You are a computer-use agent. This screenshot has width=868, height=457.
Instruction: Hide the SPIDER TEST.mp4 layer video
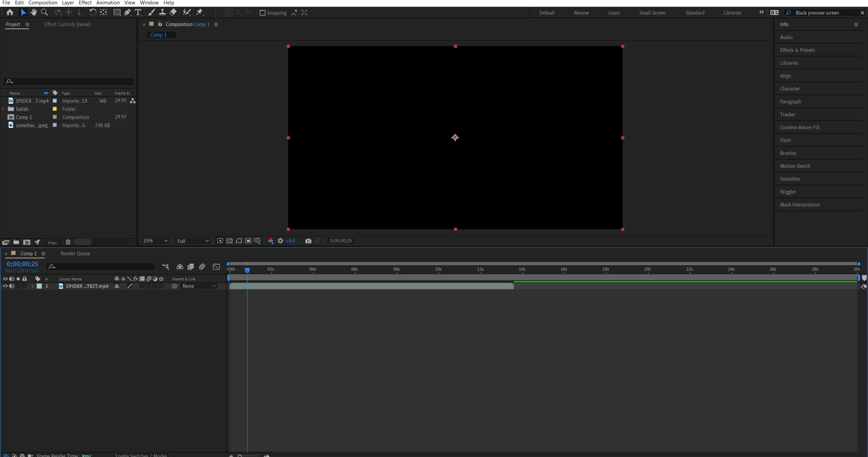pyautogui.click(x=5, y=286)
